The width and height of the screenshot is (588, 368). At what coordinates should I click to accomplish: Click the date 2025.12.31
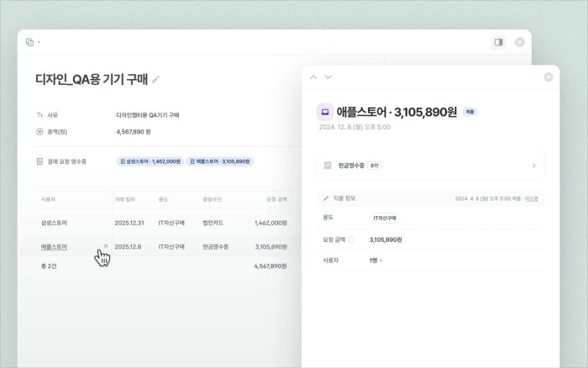pyautogui.click(x=129, y=223)
